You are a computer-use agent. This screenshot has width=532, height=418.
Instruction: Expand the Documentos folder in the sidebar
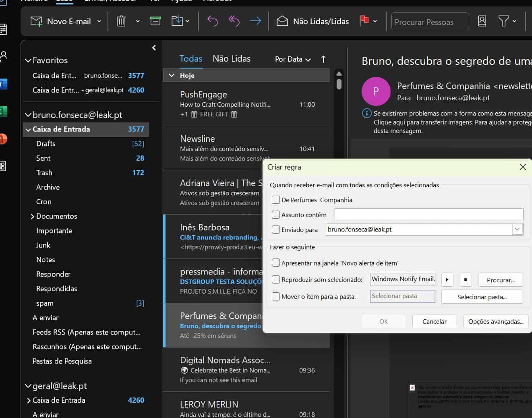click(x=32, y=216)
